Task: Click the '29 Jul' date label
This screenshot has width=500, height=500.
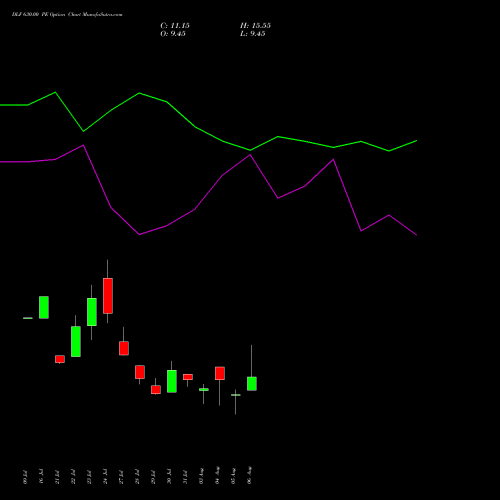Action: coord(153,477)
